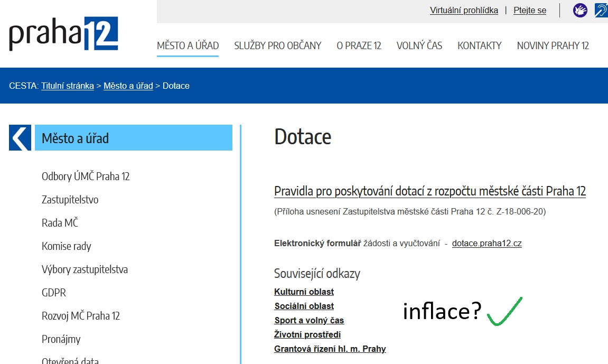The image size is (608, 364).
Task: Follow the Životní prostředí link
Action: tap(307, 334)
